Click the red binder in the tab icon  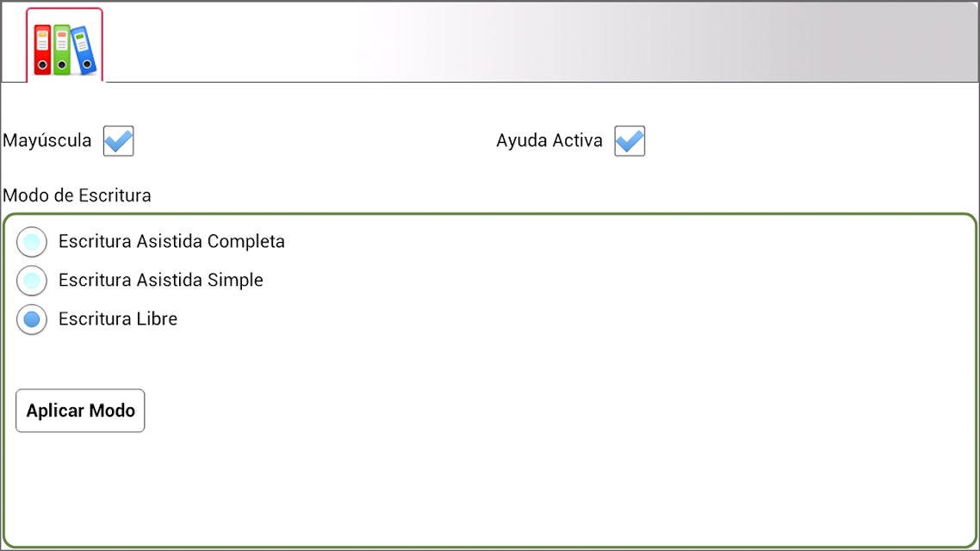point(42,50)
